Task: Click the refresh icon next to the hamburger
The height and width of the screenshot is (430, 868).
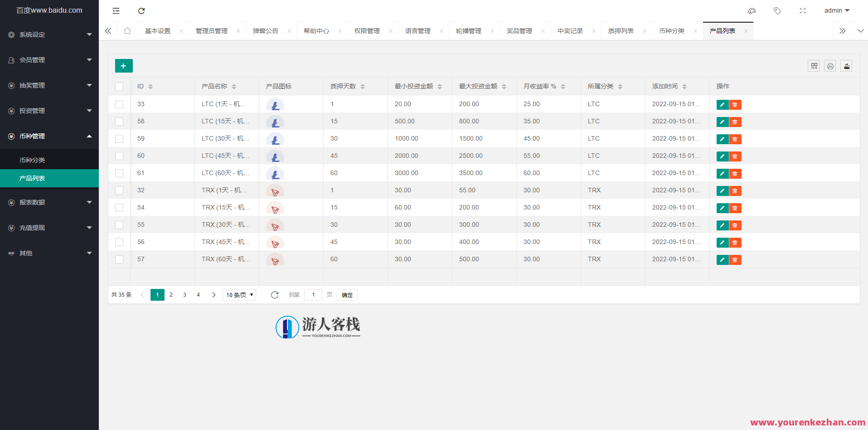Action: [x=141, y=10]
